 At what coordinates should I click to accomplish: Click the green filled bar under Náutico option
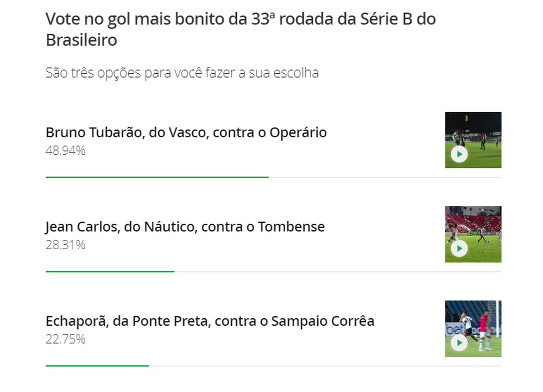(x=110, y=271)
